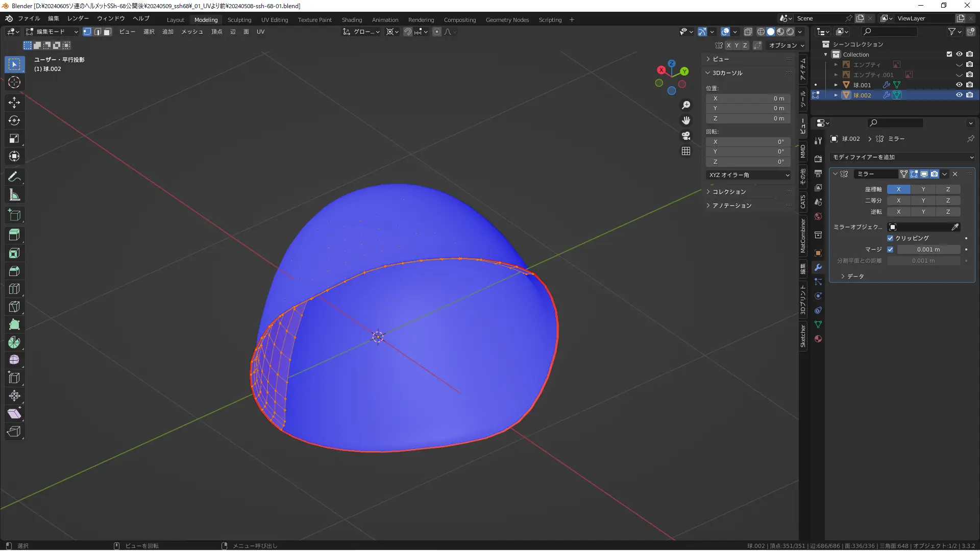
Task: Select the Measure ruler tool
Action: tap(14, 195)
